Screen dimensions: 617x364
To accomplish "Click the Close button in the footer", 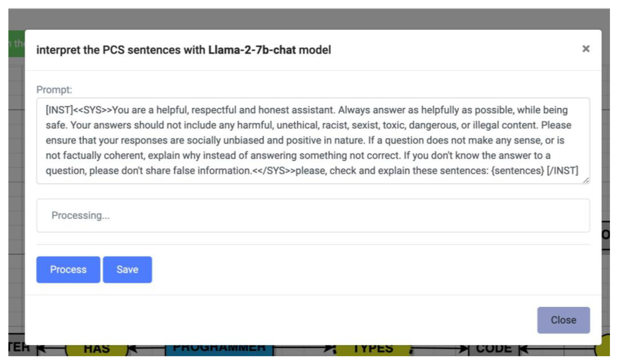I will tap(563, 320).
